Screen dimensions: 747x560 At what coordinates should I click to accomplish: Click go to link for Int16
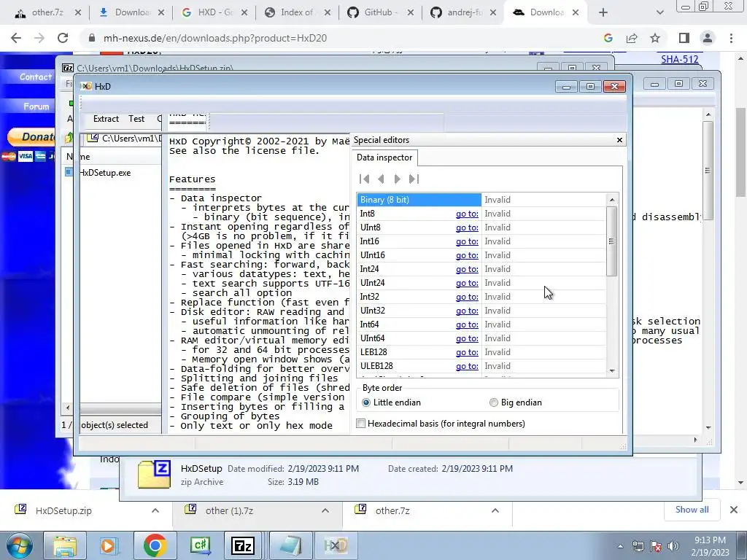point(467,241)
